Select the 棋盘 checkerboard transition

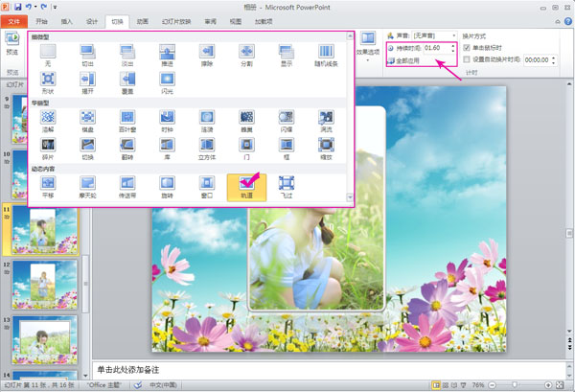tap(87, 121)
